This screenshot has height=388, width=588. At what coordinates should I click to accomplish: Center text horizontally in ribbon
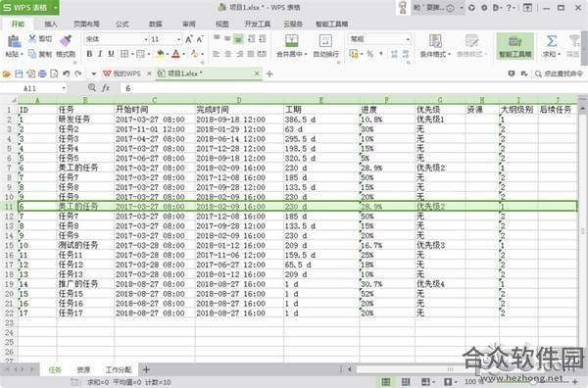[x=228, y=54]
